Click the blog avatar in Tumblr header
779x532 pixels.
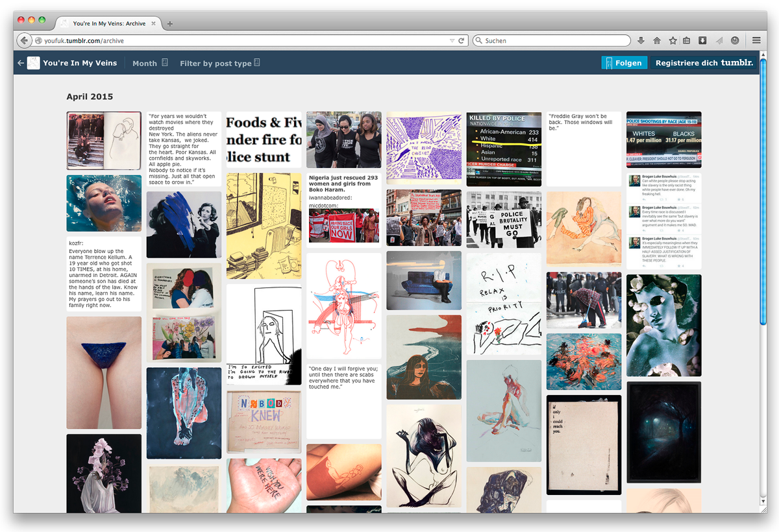tap(33, 63)
